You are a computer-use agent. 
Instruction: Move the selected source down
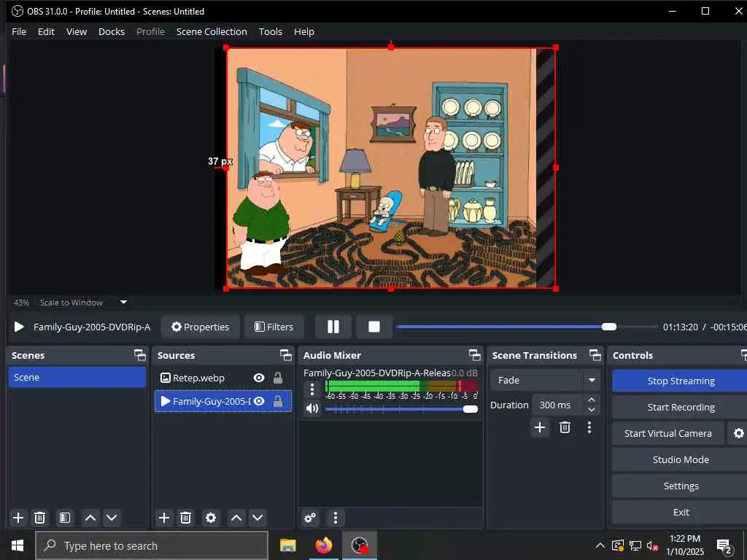click(x=258, y=518)
